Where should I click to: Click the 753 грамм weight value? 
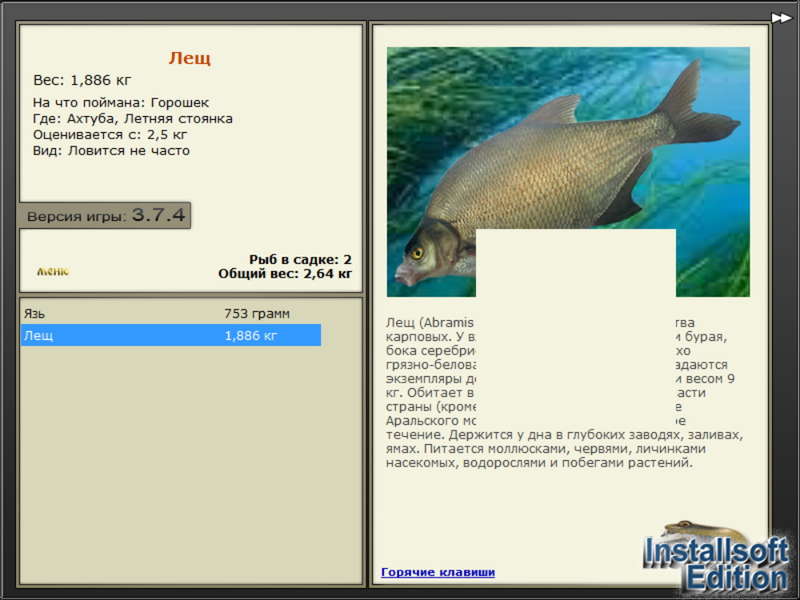click(257, 313)
